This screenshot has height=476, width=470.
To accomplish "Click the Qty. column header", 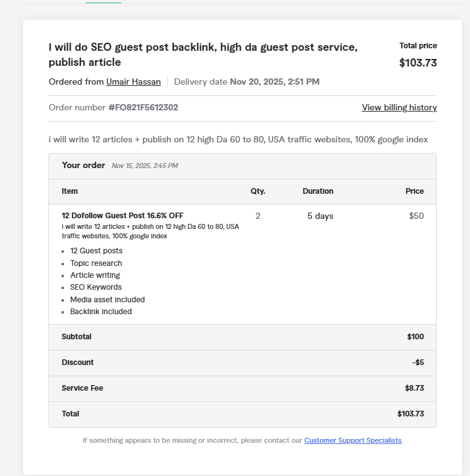I will (x=258, y=191).
